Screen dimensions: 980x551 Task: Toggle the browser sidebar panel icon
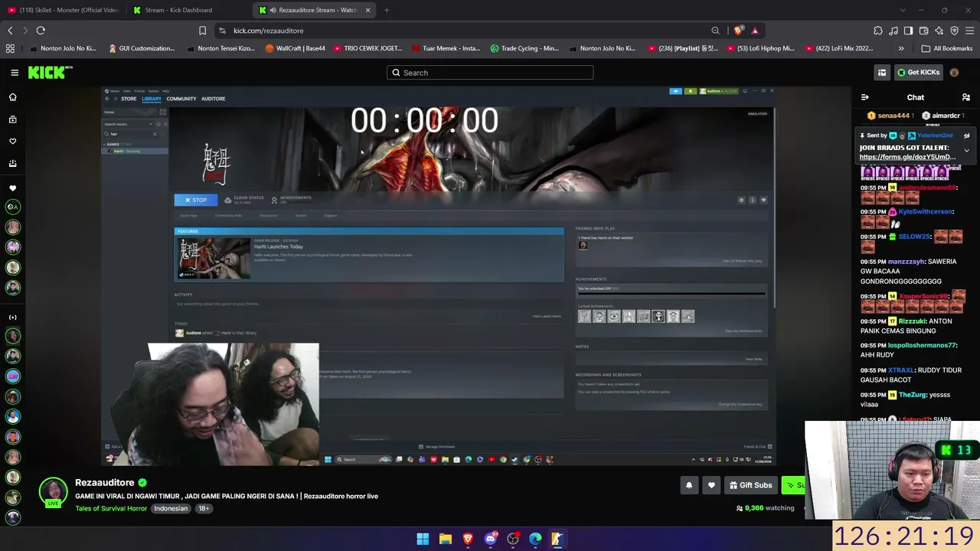pyautogui.click(x=908, y=31)
